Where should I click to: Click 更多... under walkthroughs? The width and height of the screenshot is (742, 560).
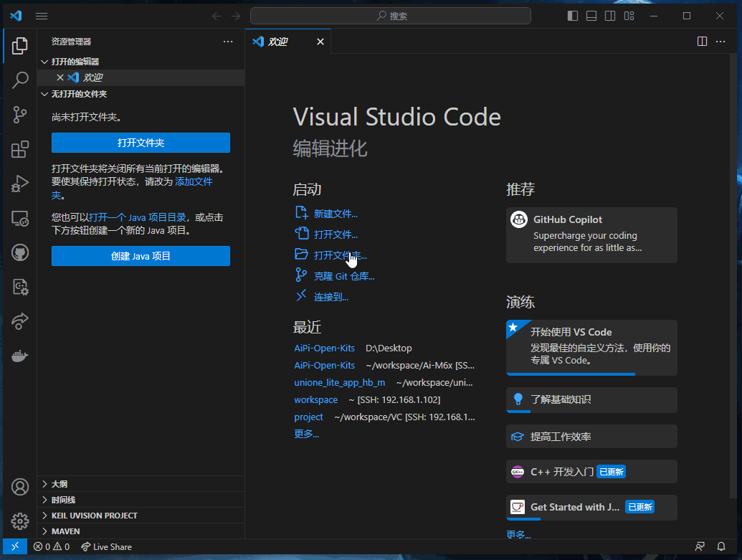[x=518, y=534]
